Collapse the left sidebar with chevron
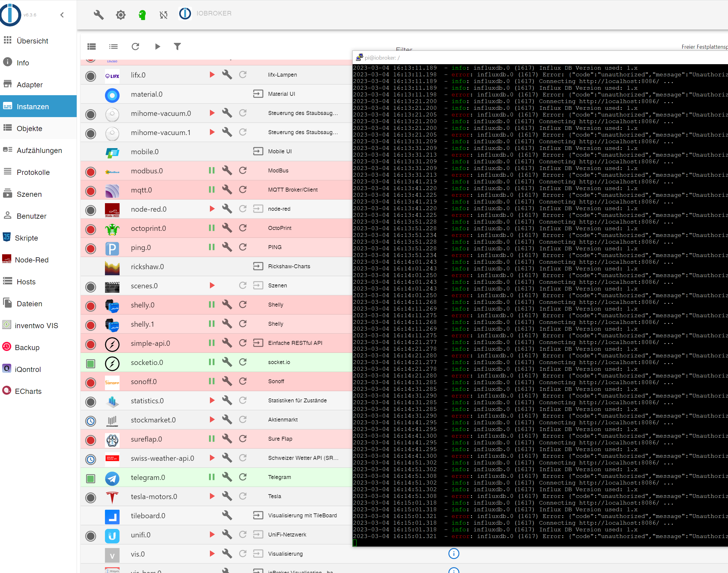The height and width of the screenshot is (573, 728). 62,15
